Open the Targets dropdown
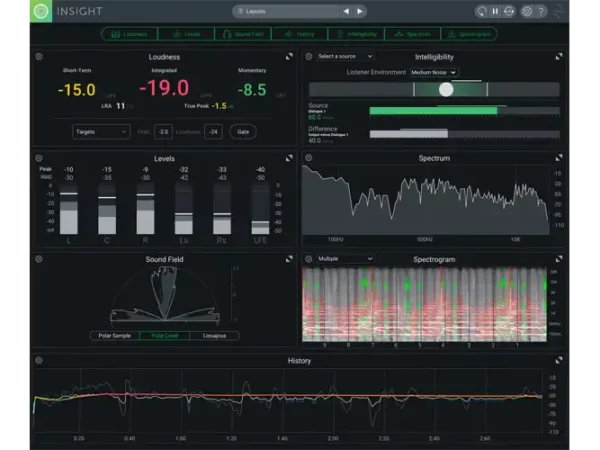This screenshot has height=450, width=600. [101, 132]
